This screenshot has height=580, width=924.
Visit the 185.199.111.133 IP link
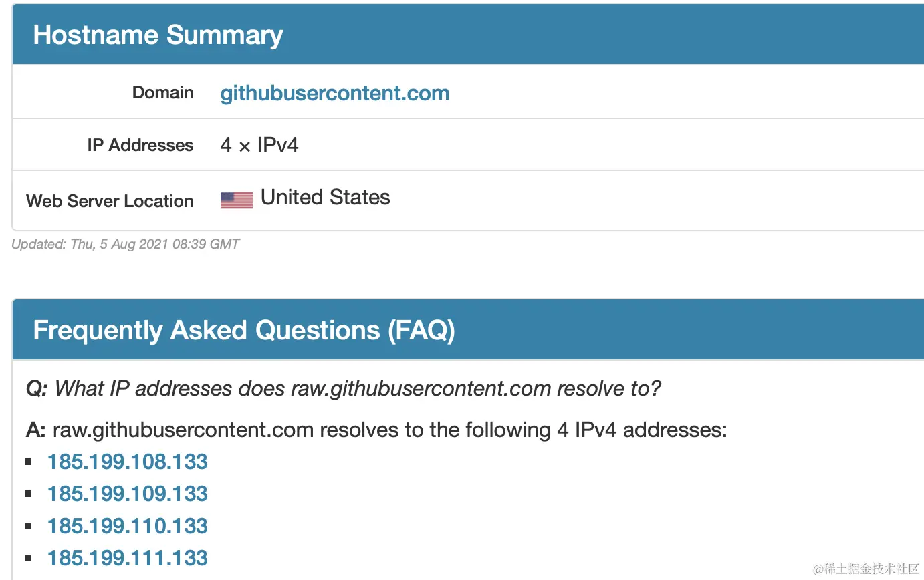pyautogui.click(x=127, y=558)
